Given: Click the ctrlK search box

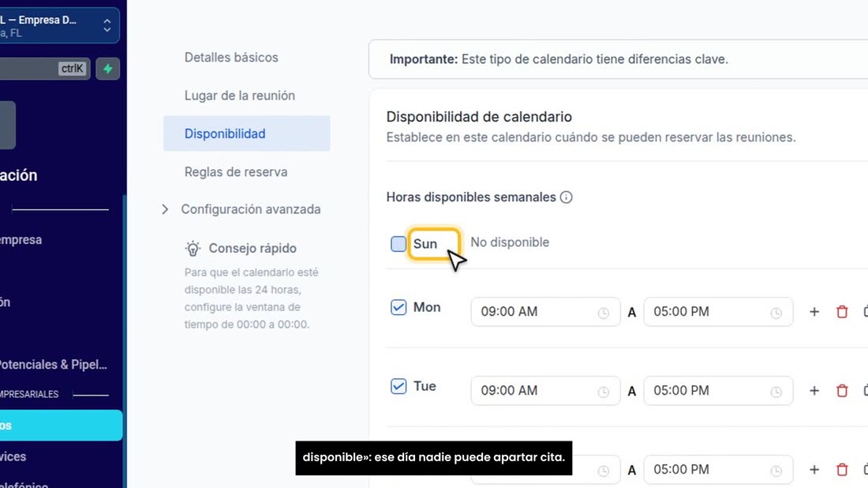Looking at the screenshot, I should click(44, 69).
